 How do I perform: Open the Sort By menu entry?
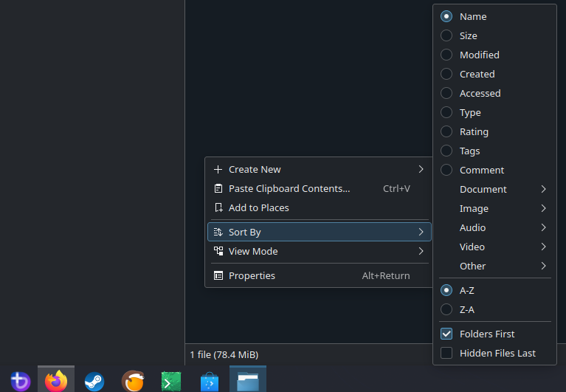pyautogui.click(x=320, y=232)
